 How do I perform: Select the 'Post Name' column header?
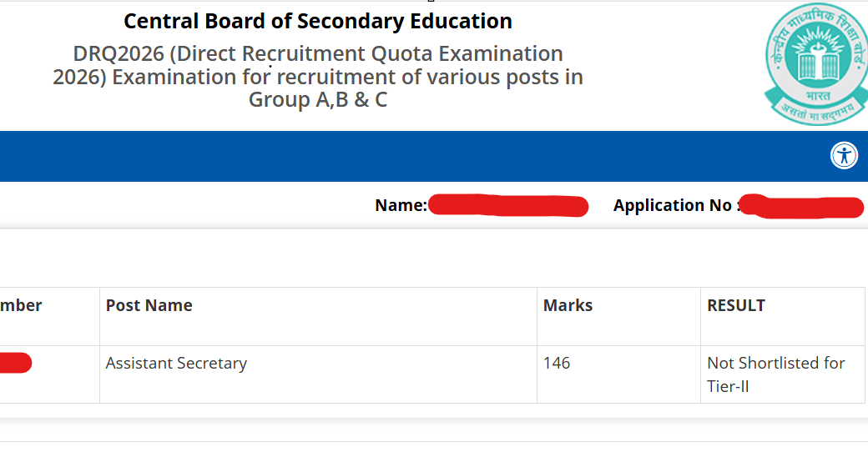tap(149, 305)
